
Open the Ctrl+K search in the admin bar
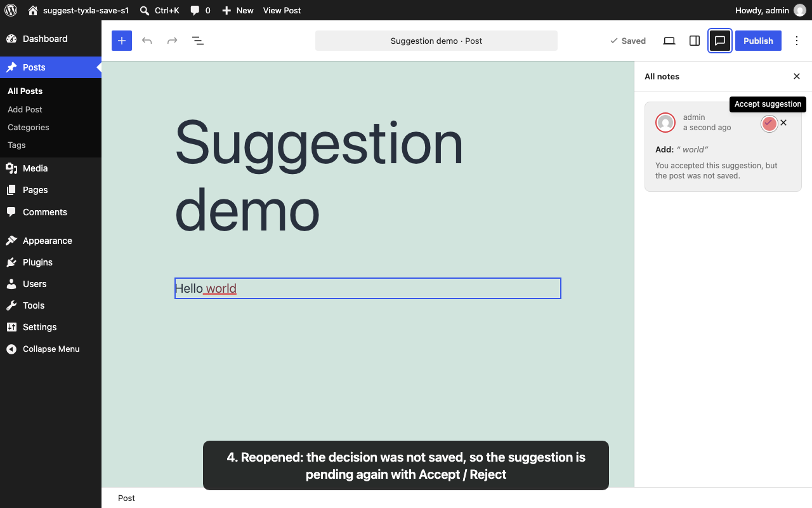coord(159,10)
